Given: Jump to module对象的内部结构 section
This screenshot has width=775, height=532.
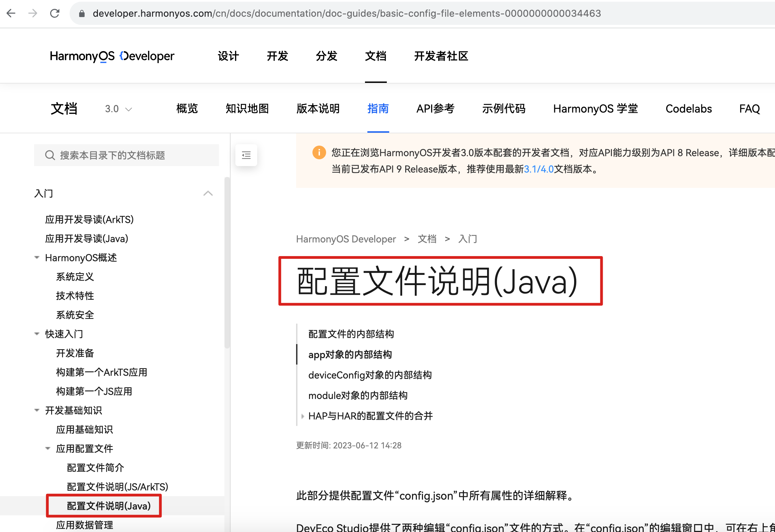Looking at the screenshot, I should click(358, 395).
